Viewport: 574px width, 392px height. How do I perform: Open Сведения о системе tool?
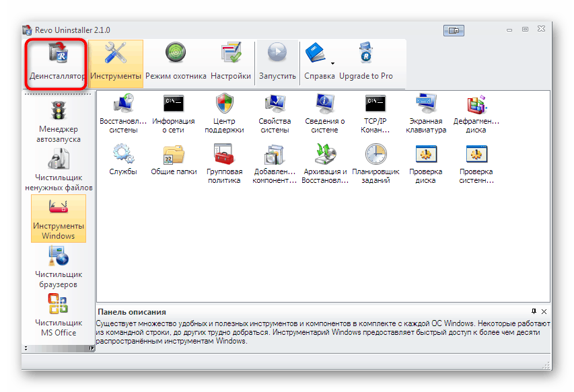click(325, 114)
